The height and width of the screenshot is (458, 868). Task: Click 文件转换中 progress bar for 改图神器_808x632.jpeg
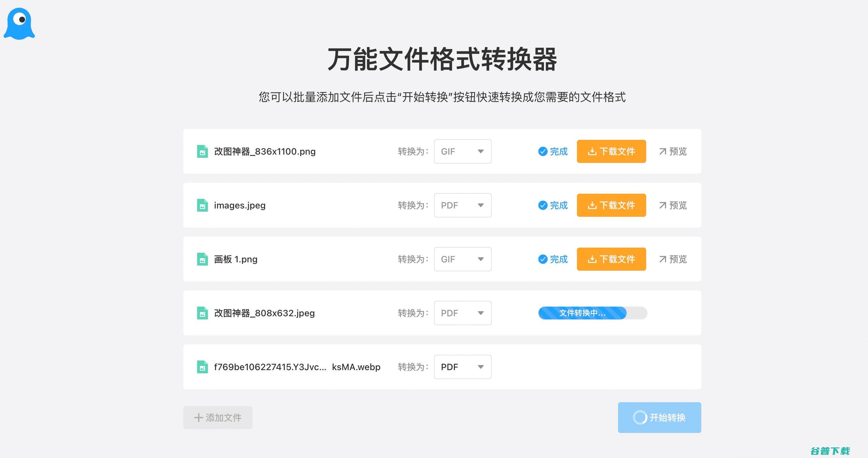tap(593, 313)
